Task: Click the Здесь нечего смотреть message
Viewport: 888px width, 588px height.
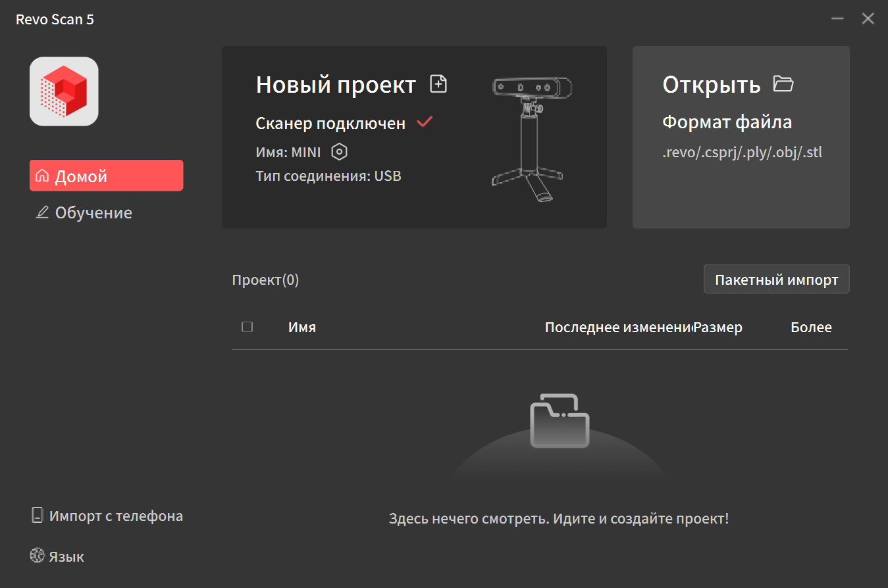Action: tap(559, 518)
